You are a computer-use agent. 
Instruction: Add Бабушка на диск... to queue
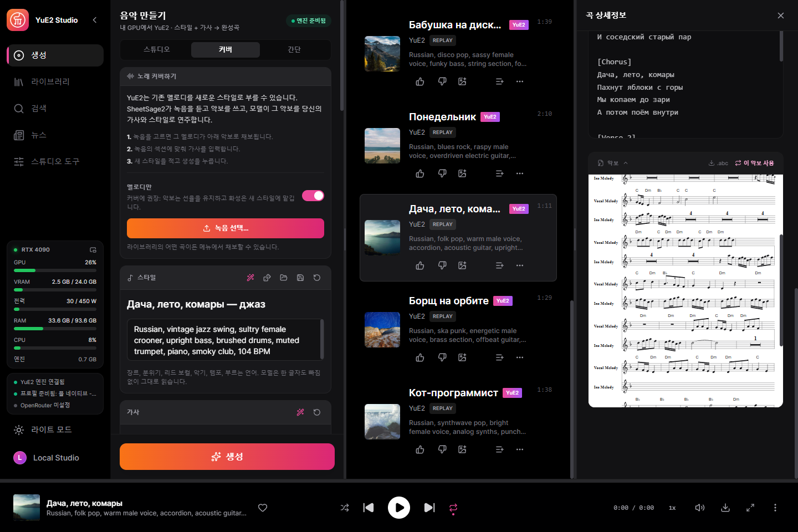tap(499, 81)
